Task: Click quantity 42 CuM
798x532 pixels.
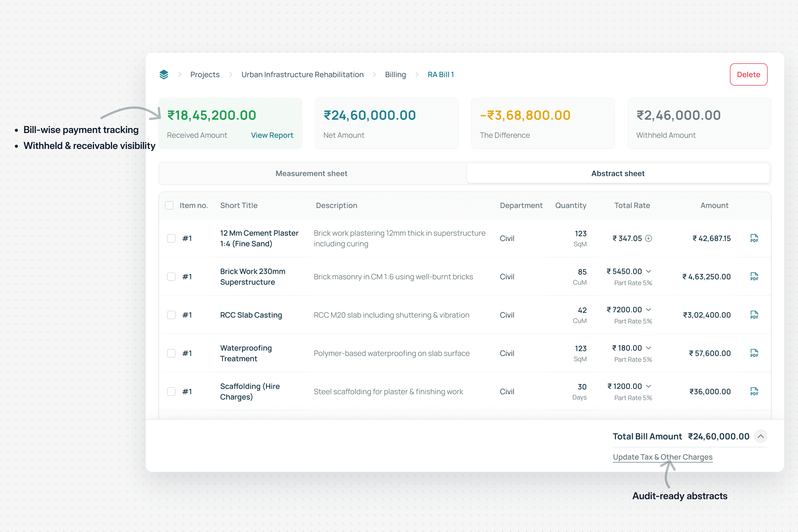Action: (x=580, y=315)
